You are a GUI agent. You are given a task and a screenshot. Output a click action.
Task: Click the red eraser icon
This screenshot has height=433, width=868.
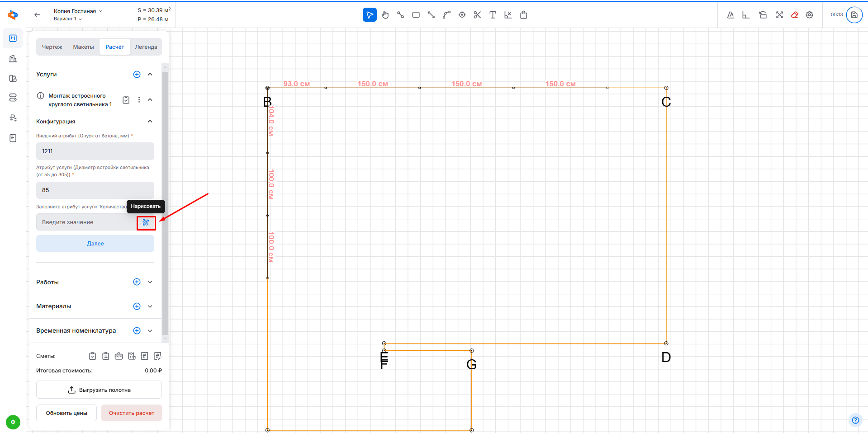pos(794,15)
